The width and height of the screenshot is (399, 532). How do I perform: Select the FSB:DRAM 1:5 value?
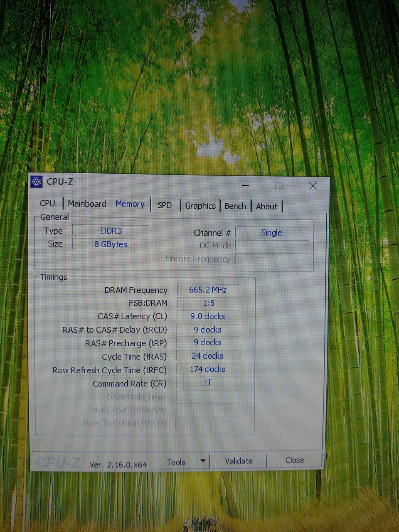click(208, 303)
